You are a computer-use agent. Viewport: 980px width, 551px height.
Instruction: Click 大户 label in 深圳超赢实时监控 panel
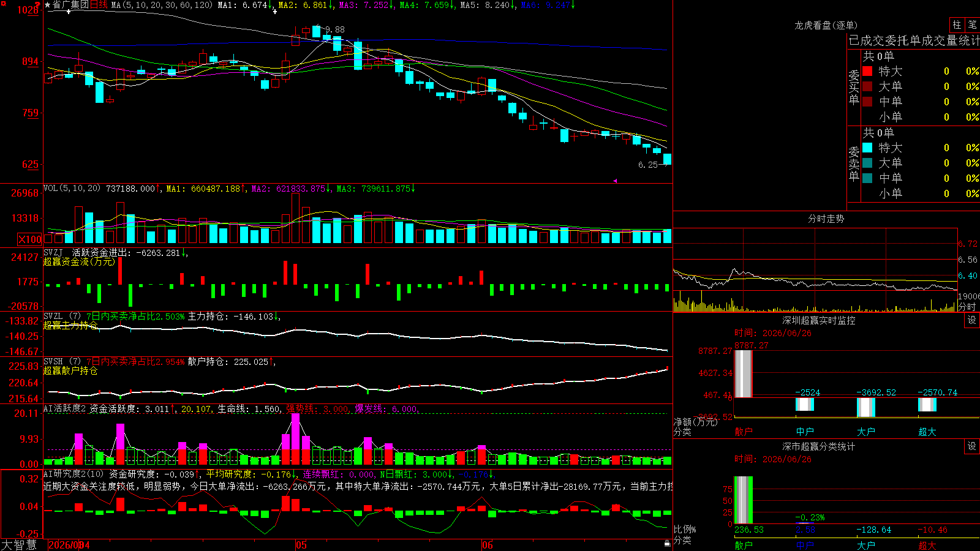(866, 432)
